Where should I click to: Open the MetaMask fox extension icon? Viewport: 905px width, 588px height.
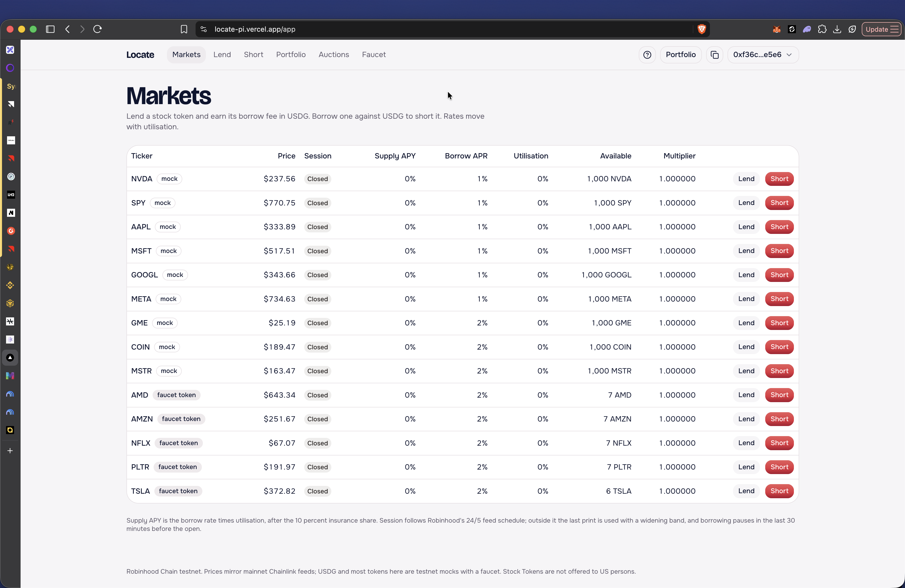tap(777, 29)
